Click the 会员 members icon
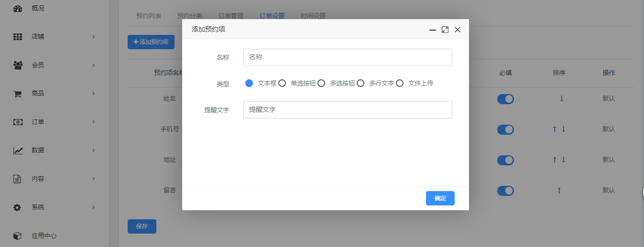This screenshot has width=644, height=247. pos(18,65)
